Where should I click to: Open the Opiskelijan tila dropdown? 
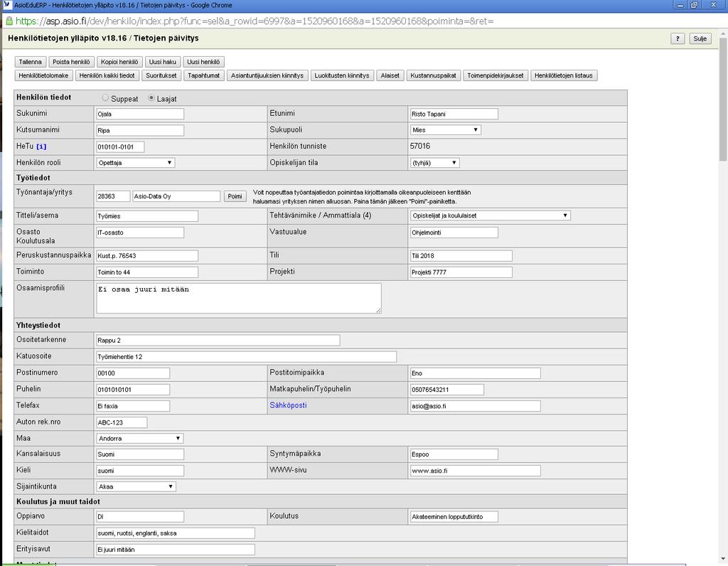pyautogui.click(x=435, y=163)
